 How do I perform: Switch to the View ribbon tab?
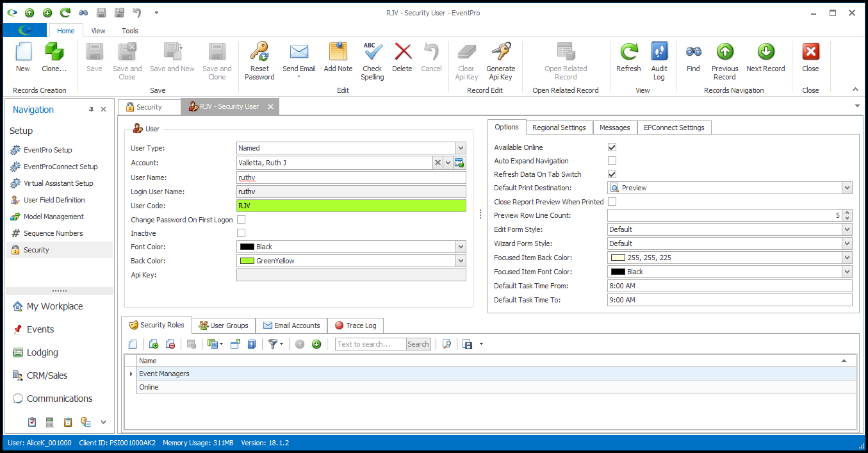[98, 30]
